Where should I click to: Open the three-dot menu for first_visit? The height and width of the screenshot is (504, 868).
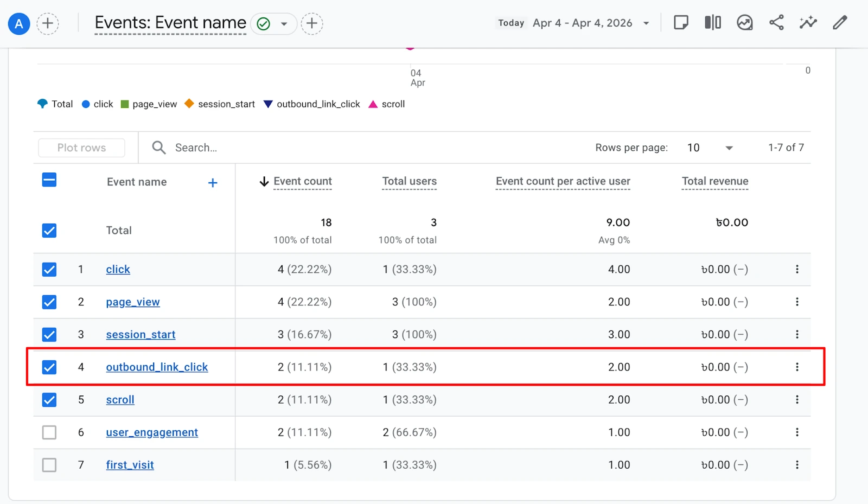coord(797,465)
